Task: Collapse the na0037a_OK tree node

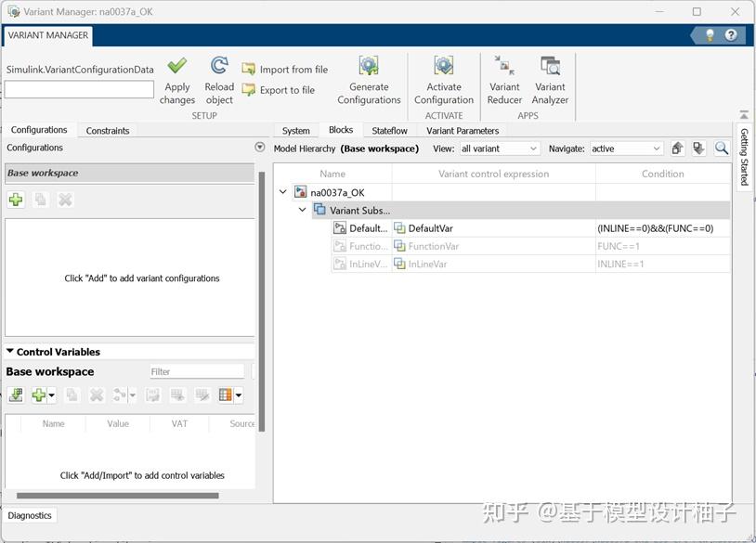Action: tap(283, 192)
